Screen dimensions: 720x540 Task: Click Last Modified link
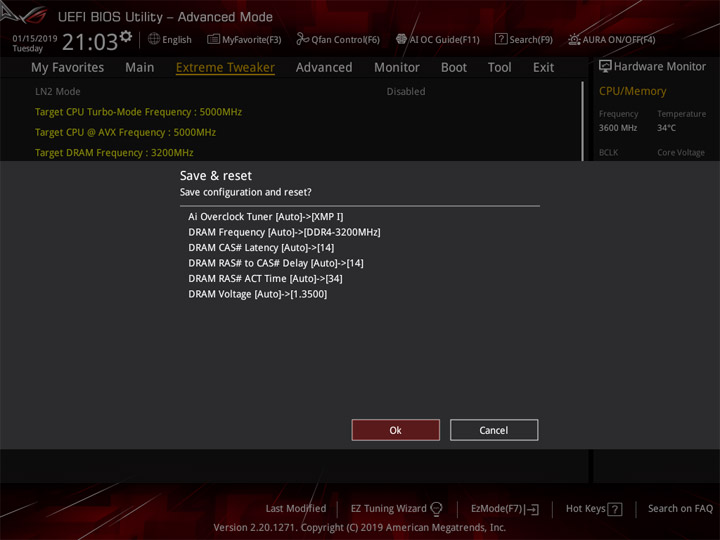pos(296,508)
